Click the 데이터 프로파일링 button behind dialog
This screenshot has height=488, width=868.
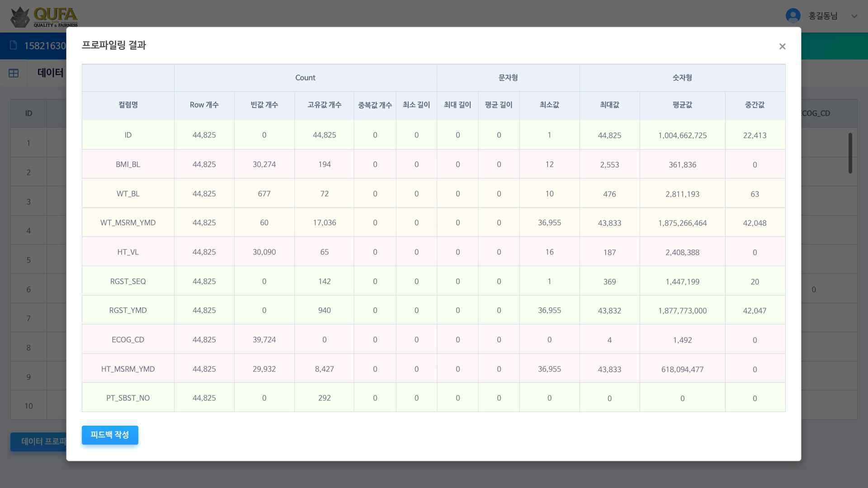point(39,441)
